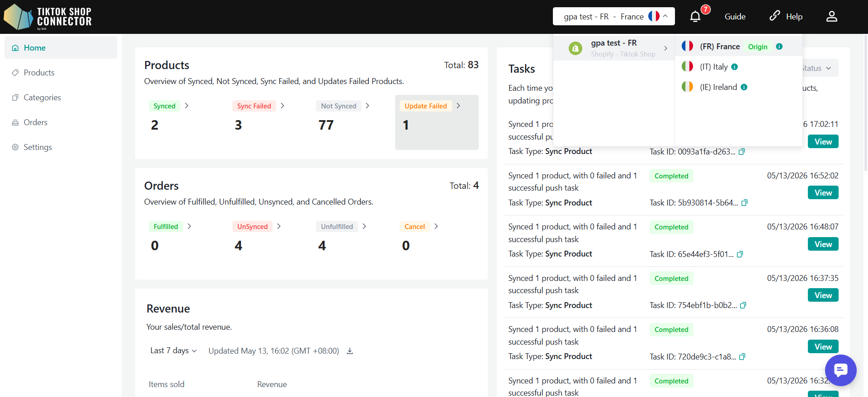Screen dimensions: 868x397
Task: View task dated 05/13/2026 16:36:08
Action: pos(823,347)
